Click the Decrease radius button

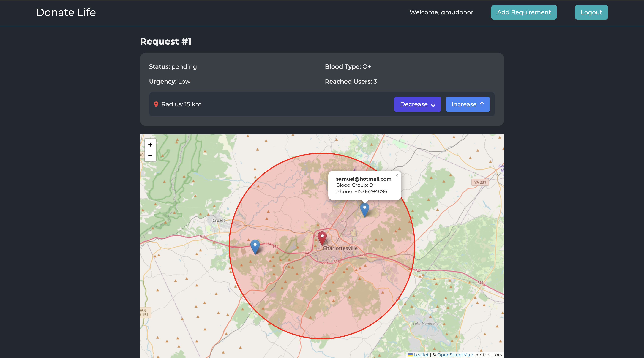417,104
